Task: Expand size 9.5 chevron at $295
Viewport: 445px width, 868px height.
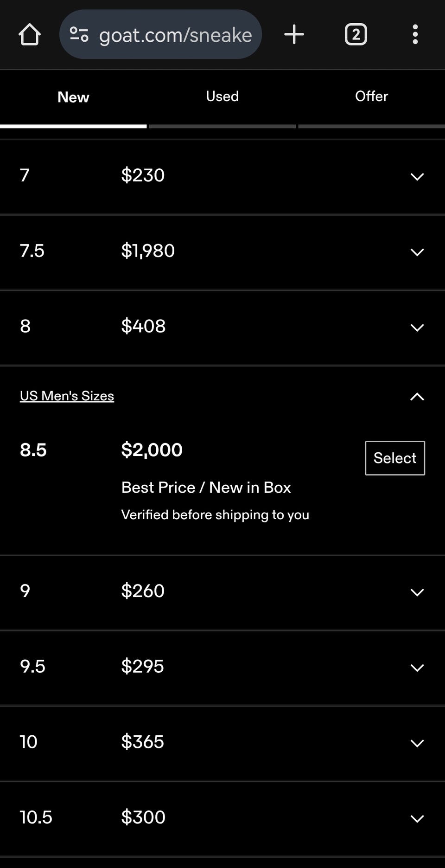Action: pyautogui.click(x=417, y=668)
